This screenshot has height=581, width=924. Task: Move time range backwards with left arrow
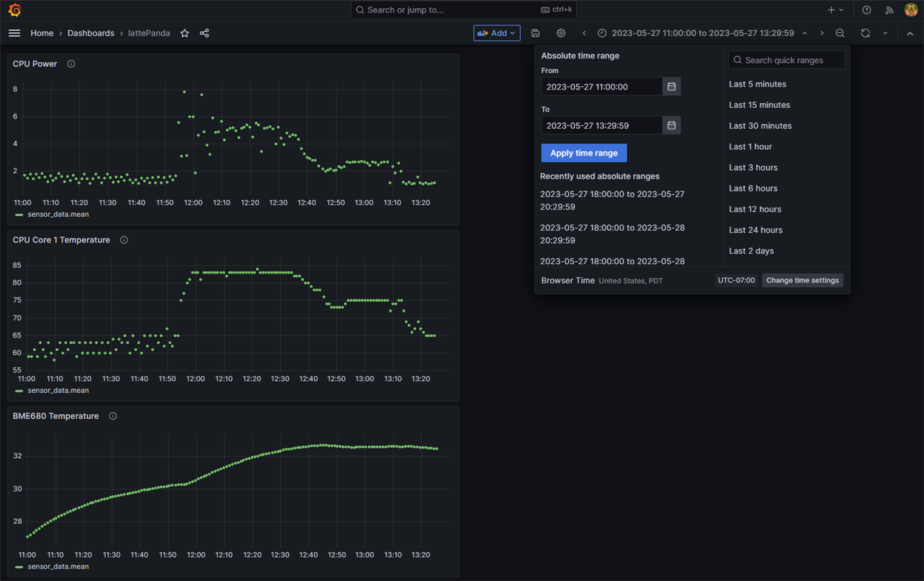pyautogui.click(x=584, y=33)
